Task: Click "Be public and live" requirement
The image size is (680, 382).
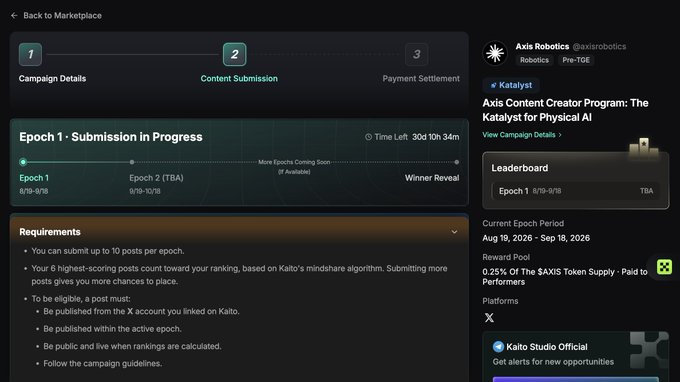Action: pyautogui.click(x=132, y=346)
